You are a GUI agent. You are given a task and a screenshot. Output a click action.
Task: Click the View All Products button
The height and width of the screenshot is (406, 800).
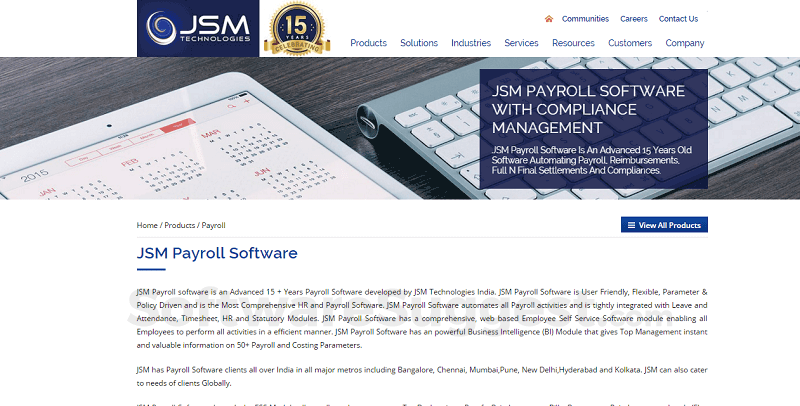[664, 225]
